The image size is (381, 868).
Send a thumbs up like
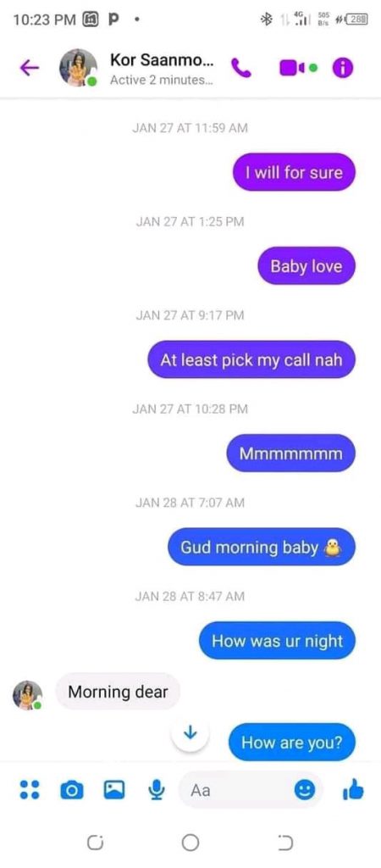pyautogui.click(x=353, y=790)
